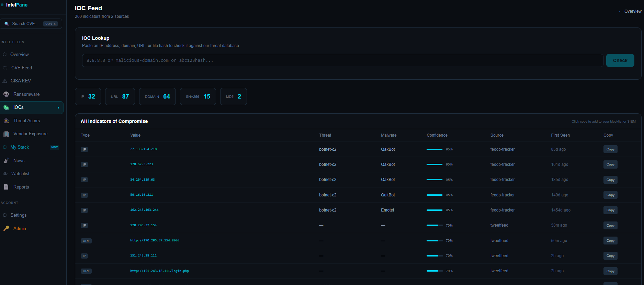
Task: Click the Ransomware skull icon
Action: coord(6,94)
